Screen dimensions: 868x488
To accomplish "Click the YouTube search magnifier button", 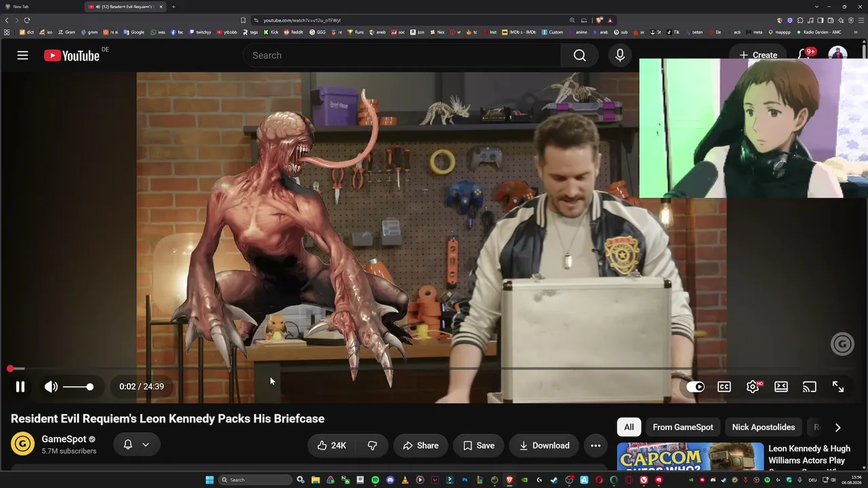I will pos(579,56).
